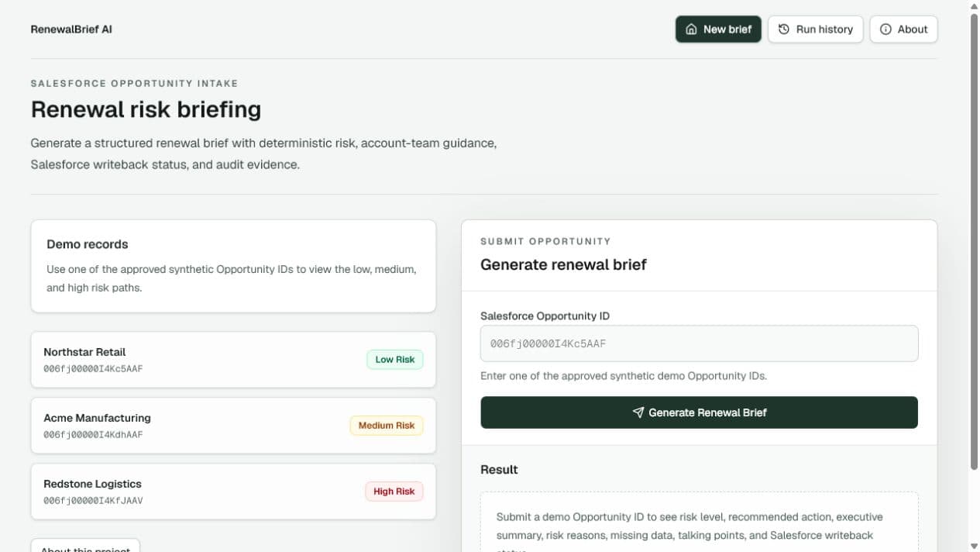Viewport: 980px width, 552px height.
Task: Click the approved synthetic demo IDs hint
Action: [624, 376]
